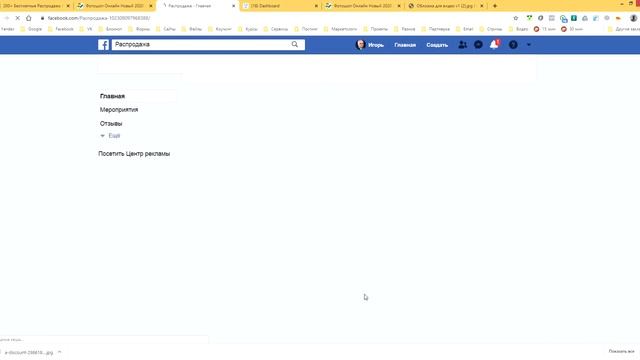This screenshot has height=360, width=640.
Task: Open the Видео bookmarks folder
Action: tap(518, 29)
